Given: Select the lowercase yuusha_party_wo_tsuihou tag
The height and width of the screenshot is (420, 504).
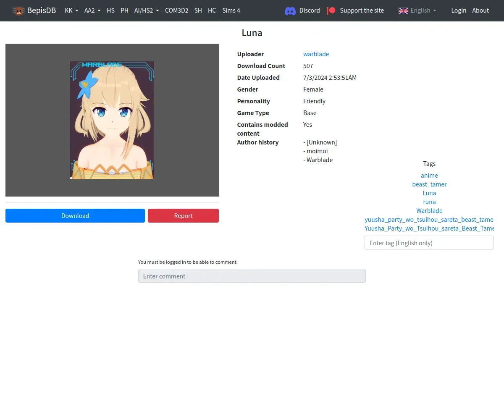Looking at the screenshot, I should 429,220.
